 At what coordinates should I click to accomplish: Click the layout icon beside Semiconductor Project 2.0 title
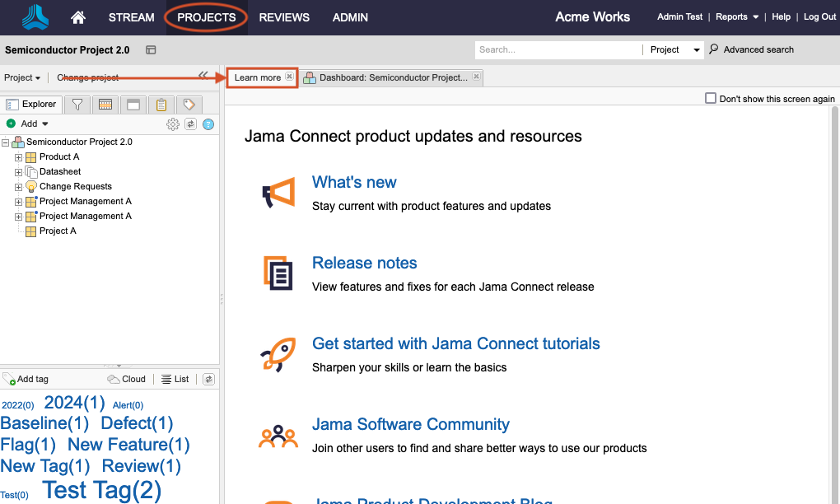pos(151,50)
